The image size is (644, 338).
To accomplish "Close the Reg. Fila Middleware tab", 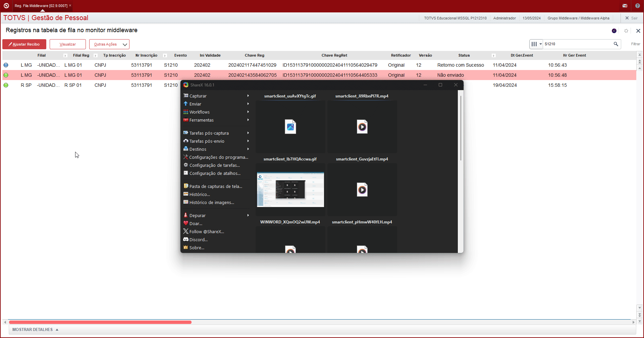I will [x=70, y=6].
